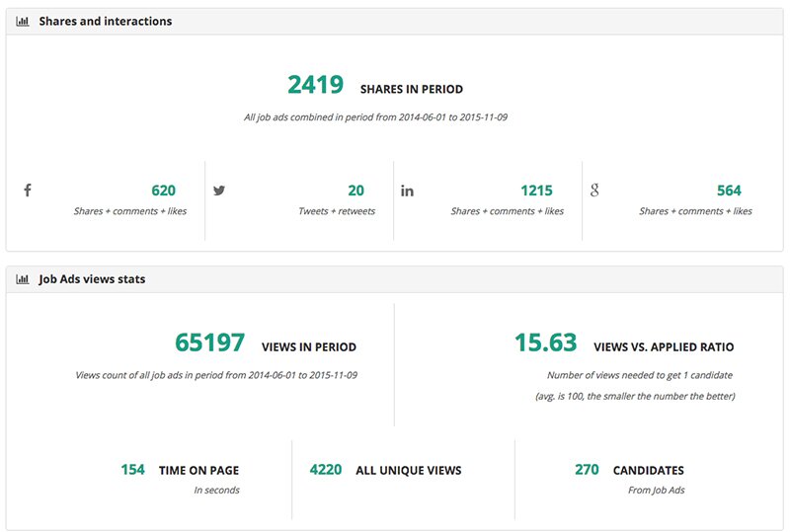Viewport: 790px width, 532px height.
Task: Click the 20 tweets and retweets count
Action: pos(355,190)
